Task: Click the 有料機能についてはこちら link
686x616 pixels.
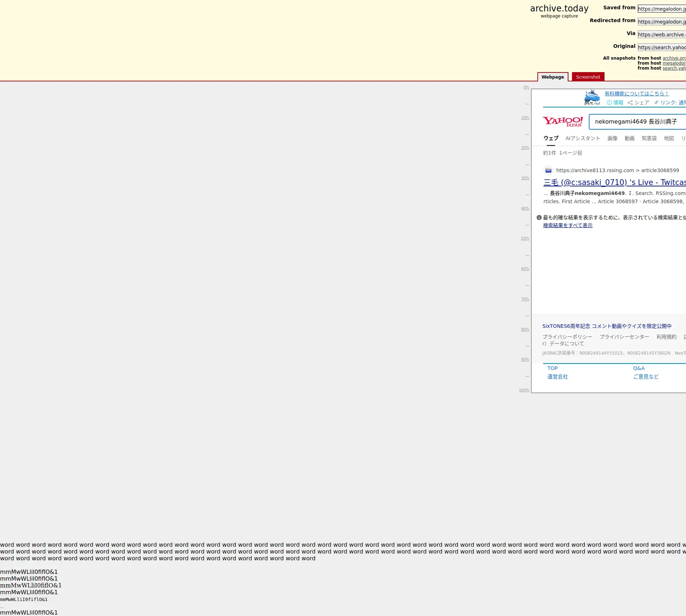Action: (636, 94)
